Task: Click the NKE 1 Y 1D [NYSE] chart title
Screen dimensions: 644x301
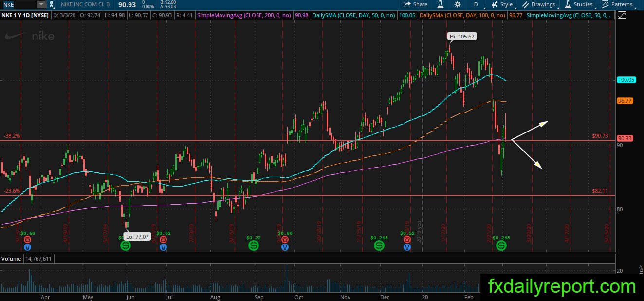Action: [25, 16]
